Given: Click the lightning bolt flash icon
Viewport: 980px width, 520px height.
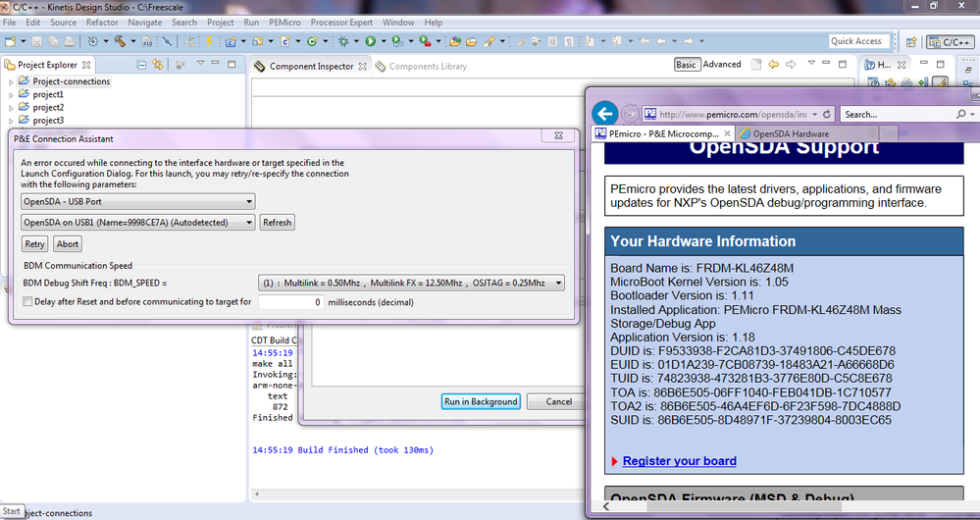Looking at the screenshot, I should tap(209, 41).
